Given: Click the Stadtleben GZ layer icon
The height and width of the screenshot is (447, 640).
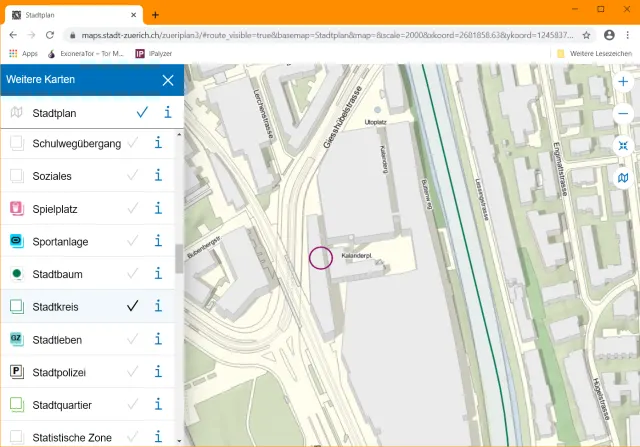Looking at the screenshot, I should [x=16, y=340].
